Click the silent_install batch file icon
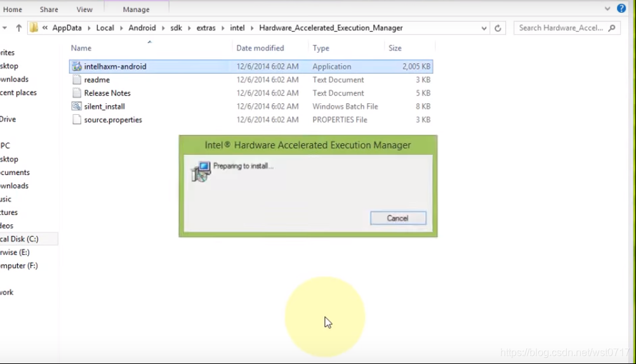The image size is (636, 364). tap(77, 106)
